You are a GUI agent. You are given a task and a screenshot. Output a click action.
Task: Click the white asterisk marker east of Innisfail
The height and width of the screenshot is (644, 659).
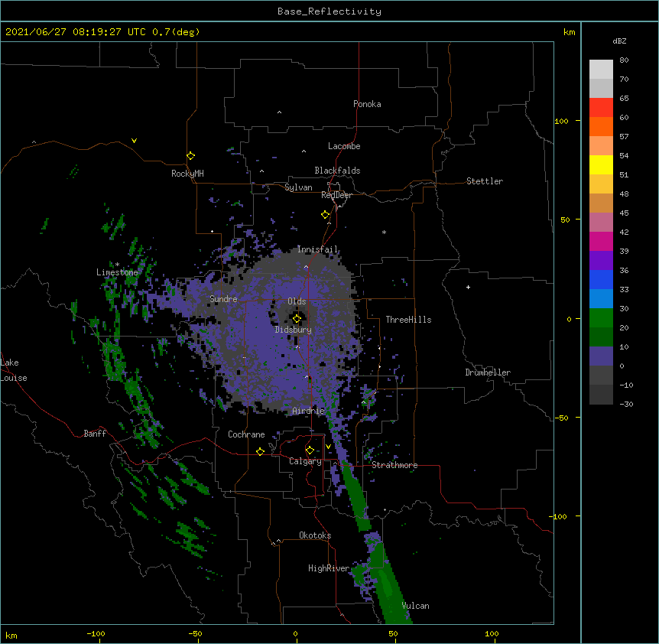coord(384,232)
